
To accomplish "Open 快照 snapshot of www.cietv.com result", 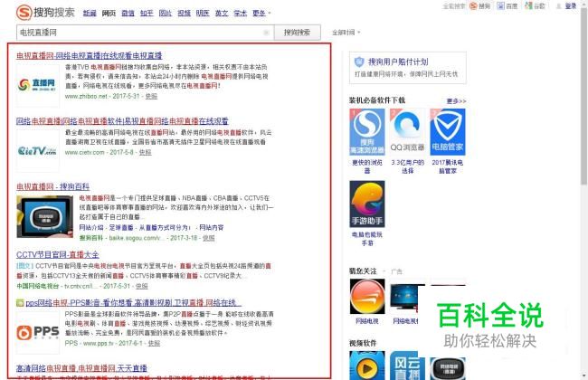I will pyautogui.click(x=145, y=153).
